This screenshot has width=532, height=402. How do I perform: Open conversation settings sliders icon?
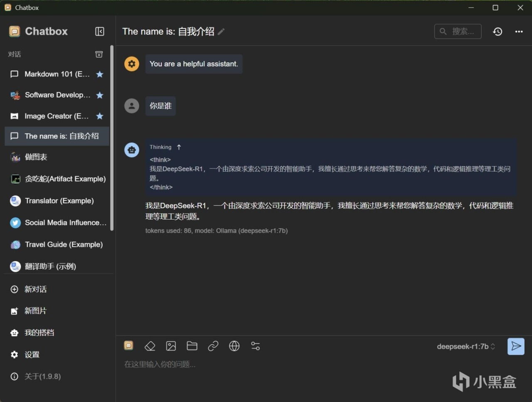coord(256,346)
